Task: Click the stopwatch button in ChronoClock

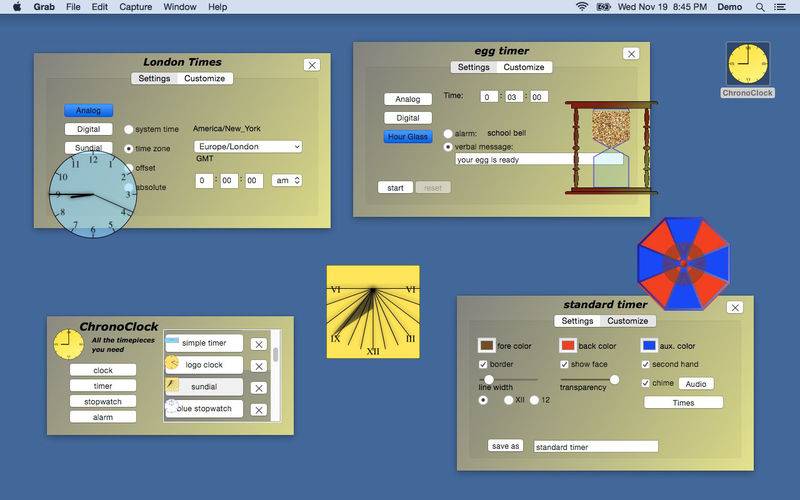Action: [103, 402]
